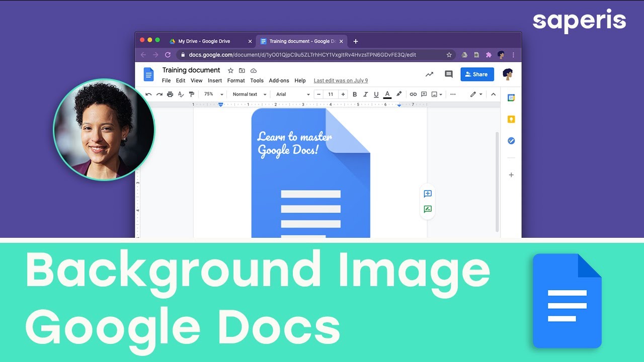
Task: Click the vertical document scrollbar
Action: pos(497,181)
